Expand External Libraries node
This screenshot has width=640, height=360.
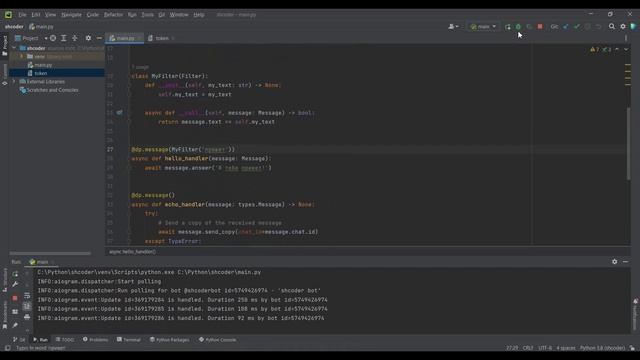click(14, 82)
